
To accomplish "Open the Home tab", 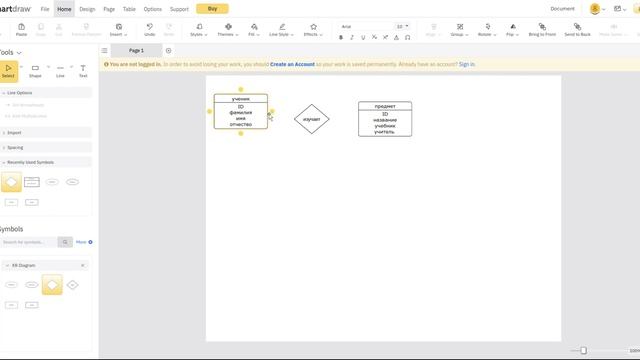I will (64, 9).
